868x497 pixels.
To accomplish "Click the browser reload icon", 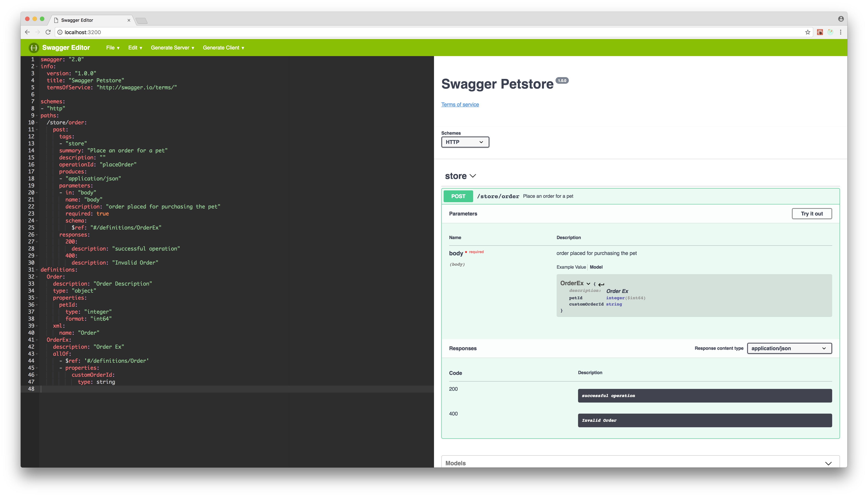I will [48, 32].
